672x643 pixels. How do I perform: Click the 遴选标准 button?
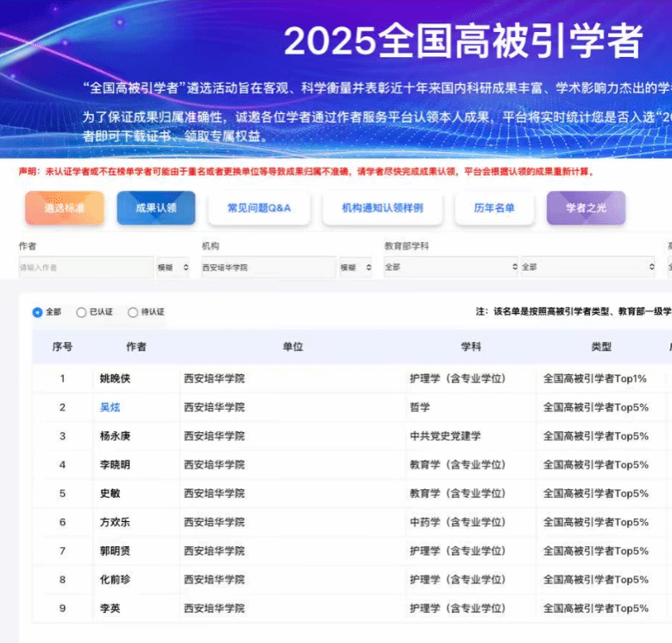[x=64, y=208]
